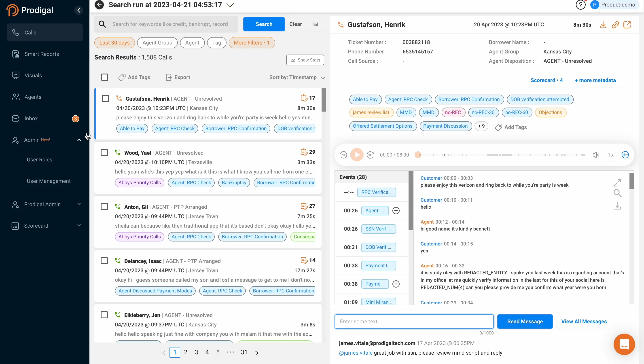This screenshot has width=644, height=364.
Task: Play the call recording
Action: tap(357, 155)
